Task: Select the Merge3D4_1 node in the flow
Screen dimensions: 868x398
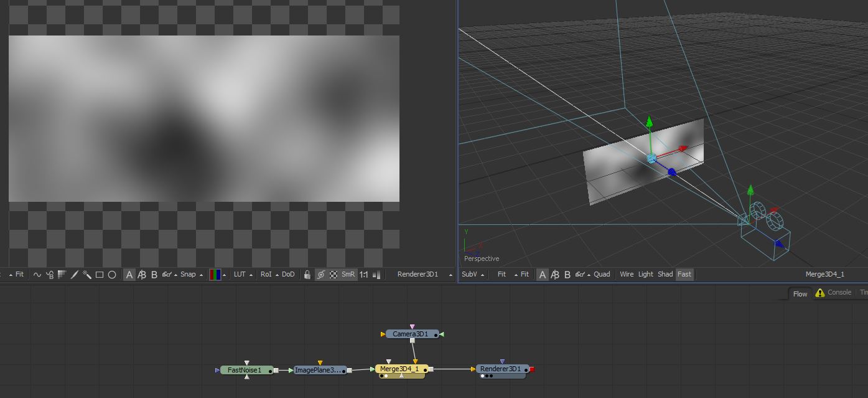Action: click(x=401, y=369)
